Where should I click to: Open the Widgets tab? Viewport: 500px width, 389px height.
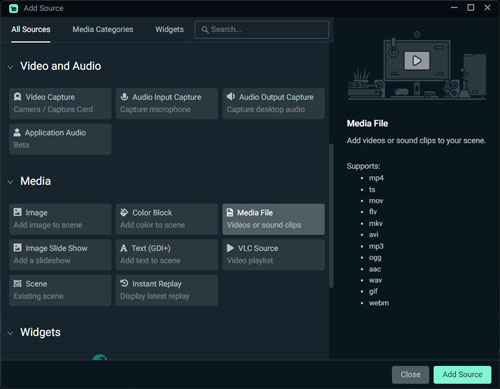click(x=169, y=29)
